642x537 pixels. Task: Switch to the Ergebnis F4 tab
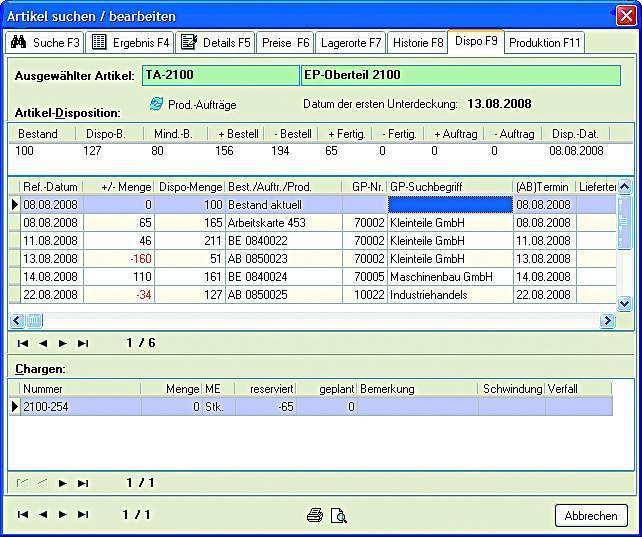[x=130, y=43]
